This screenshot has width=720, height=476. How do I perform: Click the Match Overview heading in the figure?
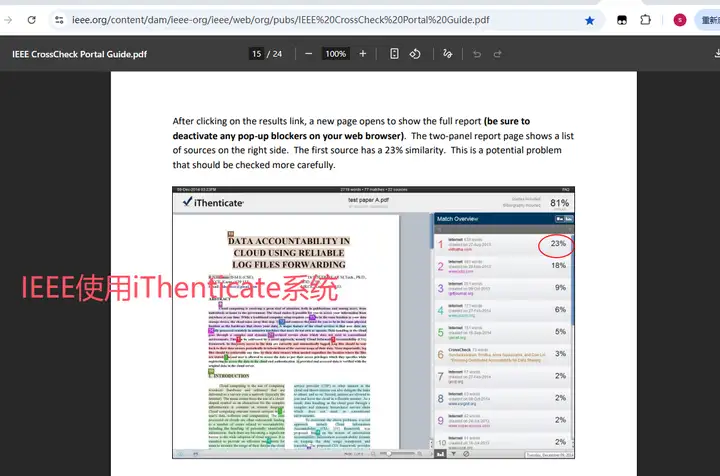457,219
